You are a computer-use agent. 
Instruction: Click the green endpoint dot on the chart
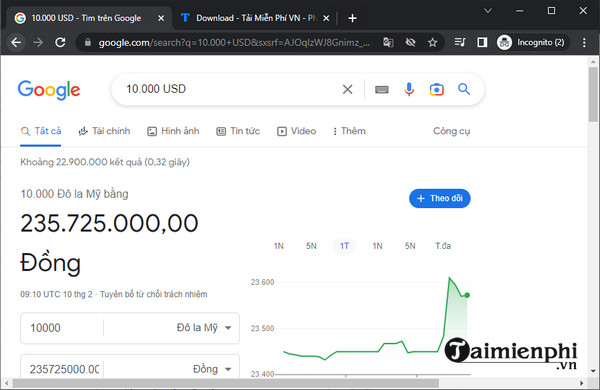coord(467,295)
